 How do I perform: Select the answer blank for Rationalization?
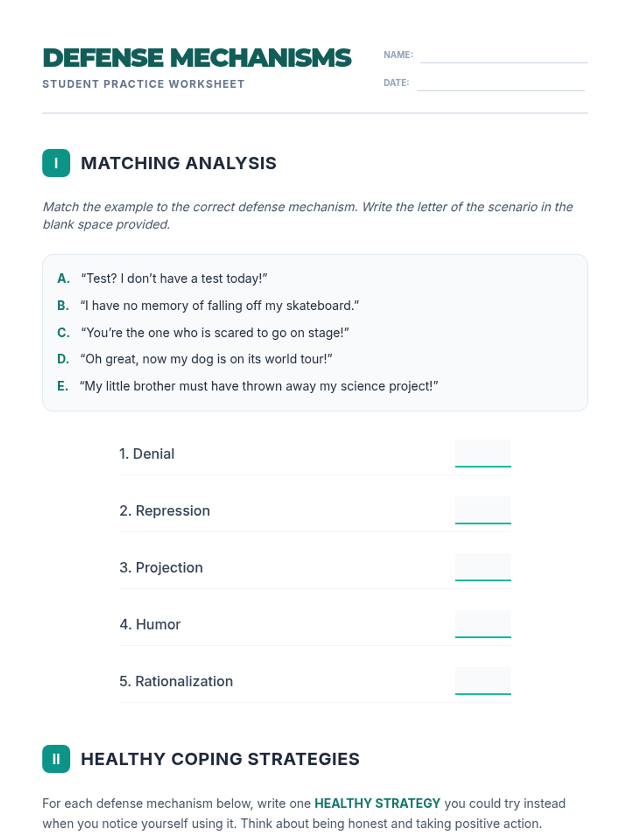point(483,680)
